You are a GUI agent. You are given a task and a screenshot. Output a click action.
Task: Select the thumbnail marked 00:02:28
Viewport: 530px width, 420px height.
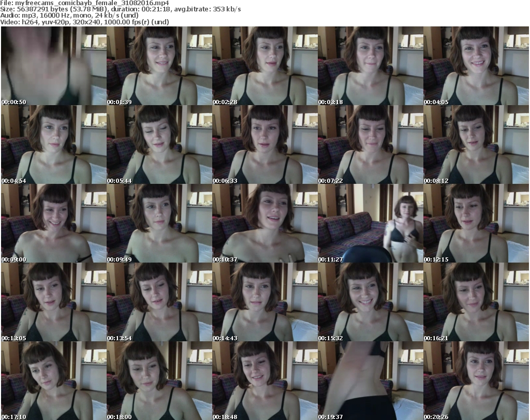pos(265,66)
